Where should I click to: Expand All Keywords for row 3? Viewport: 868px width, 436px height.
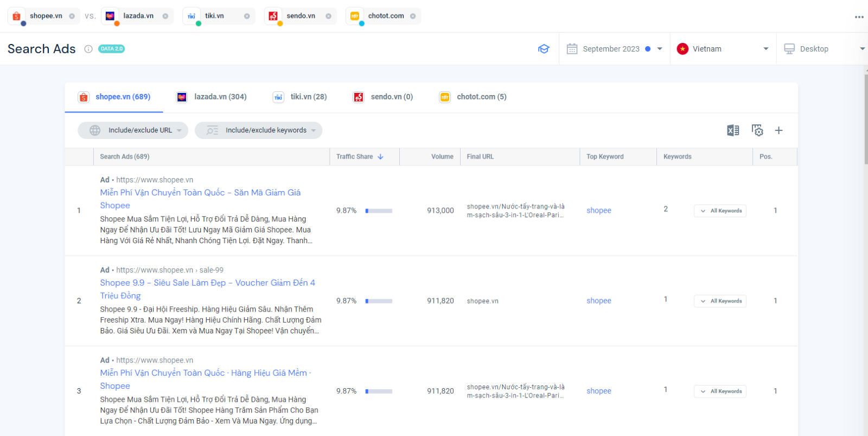720,391
